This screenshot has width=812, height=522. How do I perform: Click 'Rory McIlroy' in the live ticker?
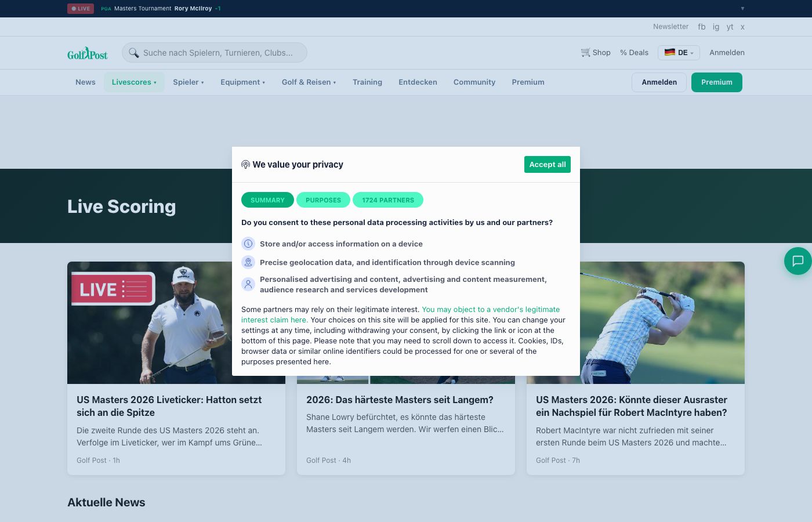point(193,9)
